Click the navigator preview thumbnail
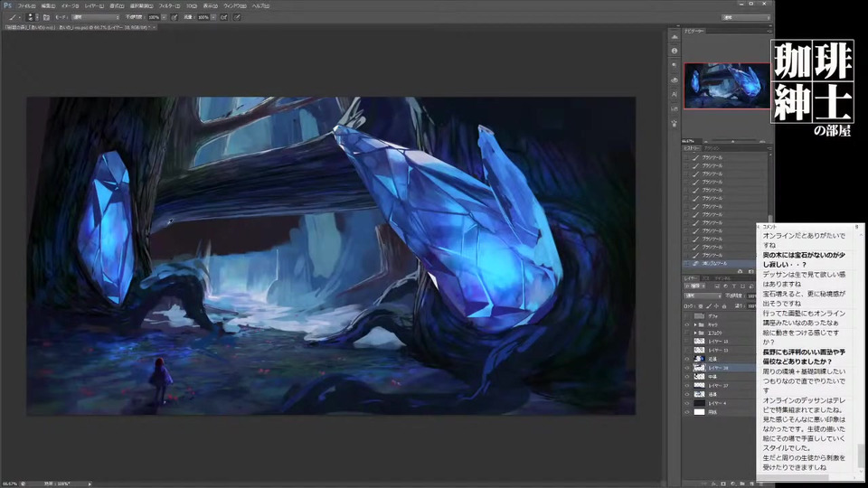The height and width of the screenshot is (488, 868). (726, 86)
